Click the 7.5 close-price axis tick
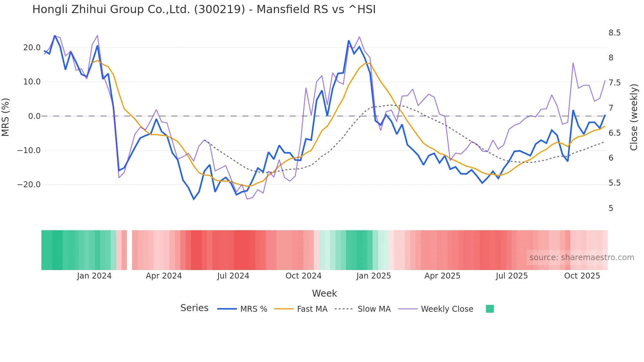The image size is (644, 362). pyautogui.click(x=614, y=83)
